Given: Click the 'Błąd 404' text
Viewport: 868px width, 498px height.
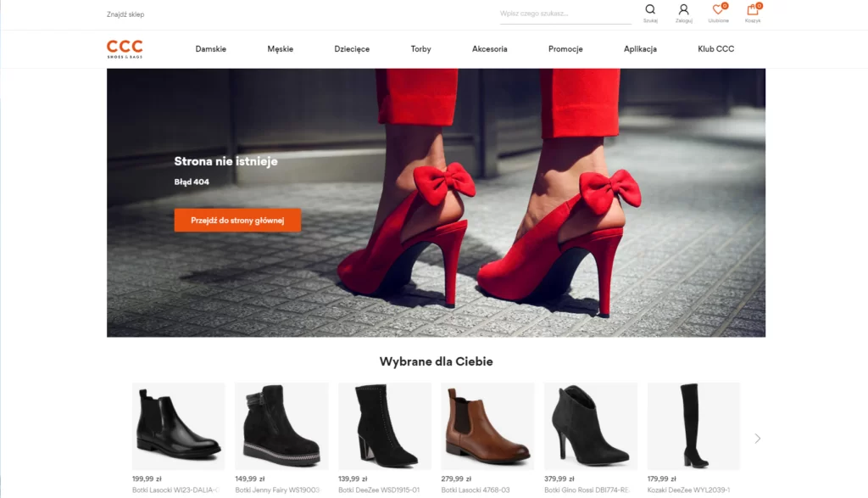Looking at the screenshot, I should [x=192, y=182].
